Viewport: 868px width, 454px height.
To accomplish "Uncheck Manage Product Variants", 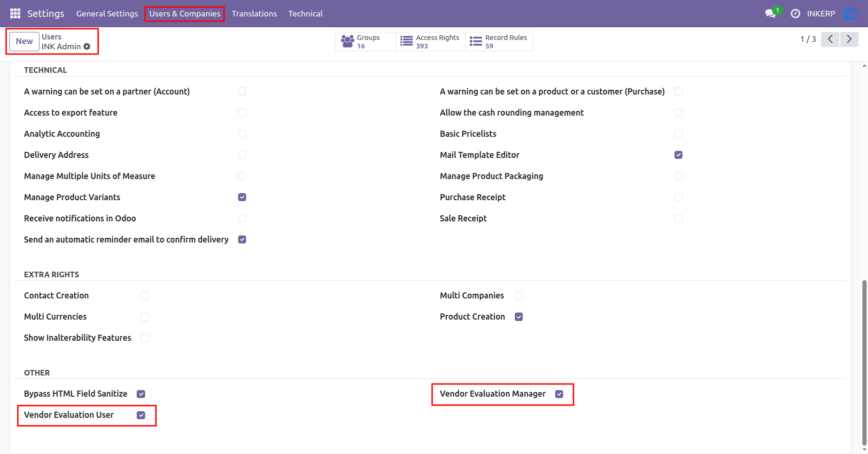I will tap(242, 197).
